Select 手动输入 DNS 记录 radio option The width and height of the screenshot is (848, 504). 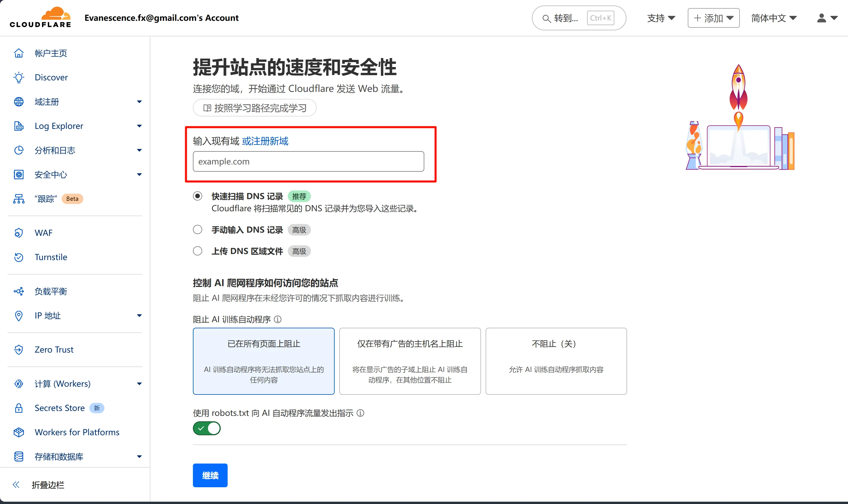pos(198,229)
